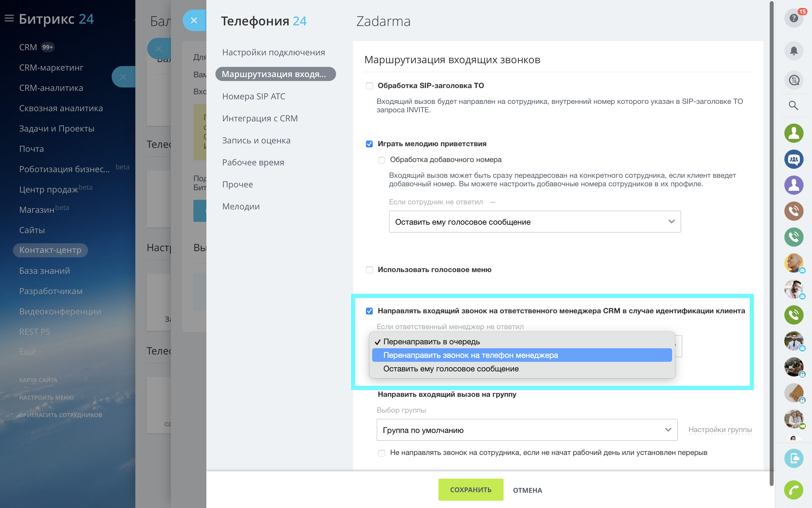Open the chat messages icon in right sidebar
Image resolution: width=812 pixels, height=508 pixels.
click(794, 80)
